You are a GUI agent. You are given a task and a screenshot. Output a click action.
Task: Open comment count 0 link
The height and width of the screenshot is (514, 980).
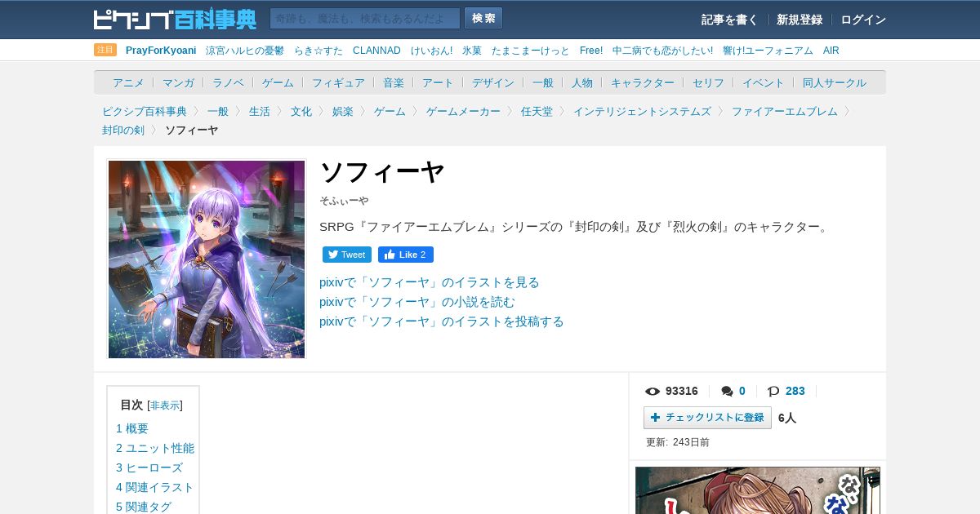[742, 391]
